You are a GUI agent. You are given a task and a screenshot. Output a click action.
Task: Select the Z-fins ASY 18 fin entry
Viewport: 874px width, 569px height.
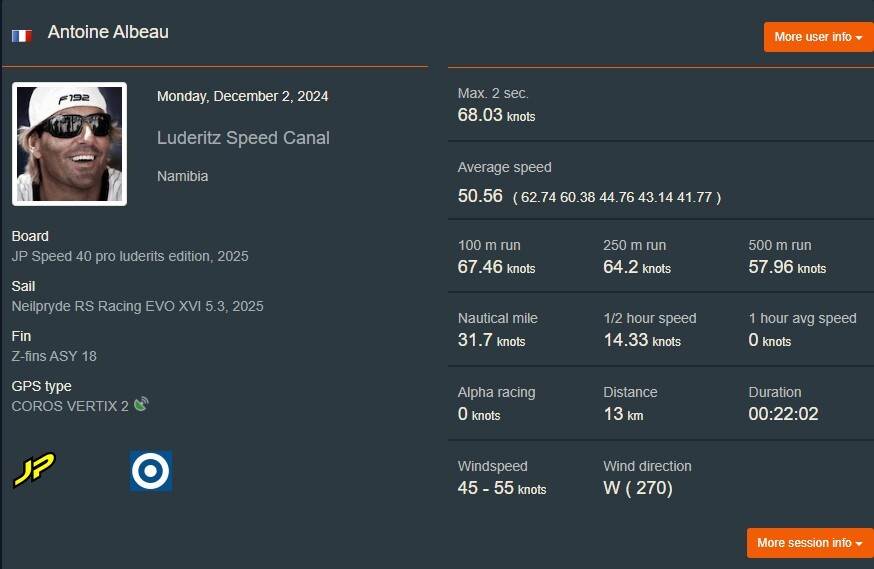54,356
